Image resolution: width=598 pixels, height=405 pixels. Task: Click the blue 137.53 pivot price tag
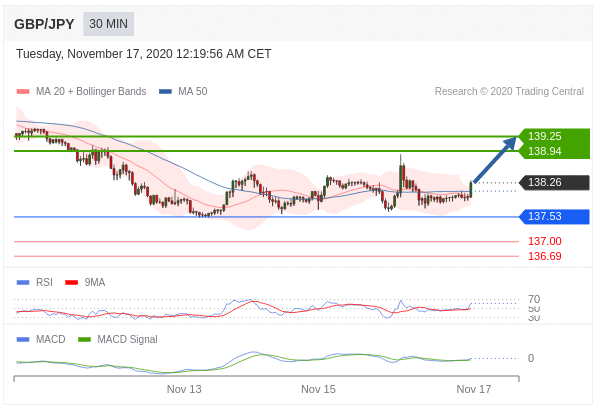click(554, 217)
